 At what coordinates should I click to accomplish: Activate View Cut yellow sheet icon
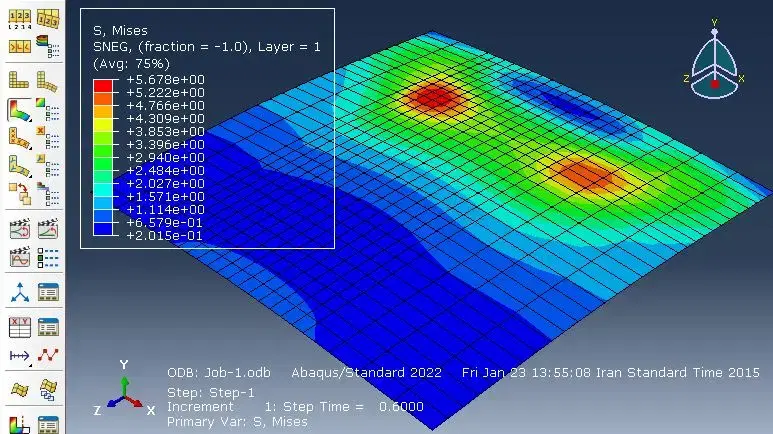(x=20, y=390)
